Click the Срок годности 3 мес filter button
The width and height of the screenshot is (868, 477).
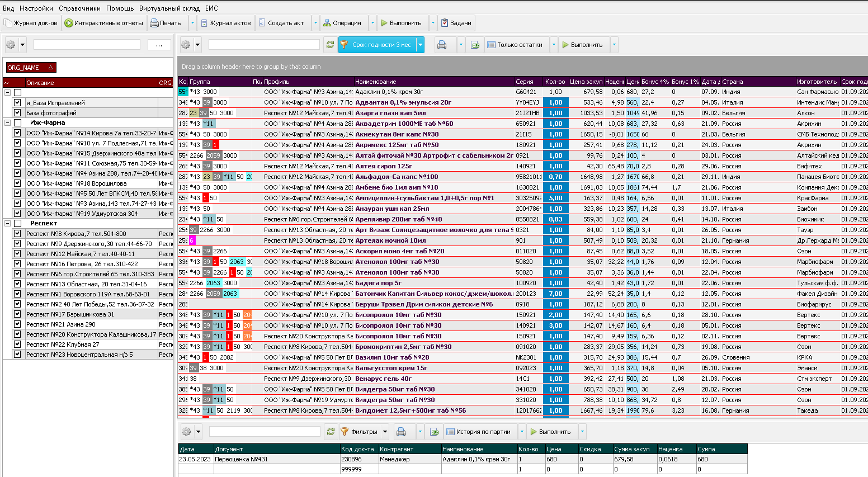pyautogui.click(x=376, y=45)
